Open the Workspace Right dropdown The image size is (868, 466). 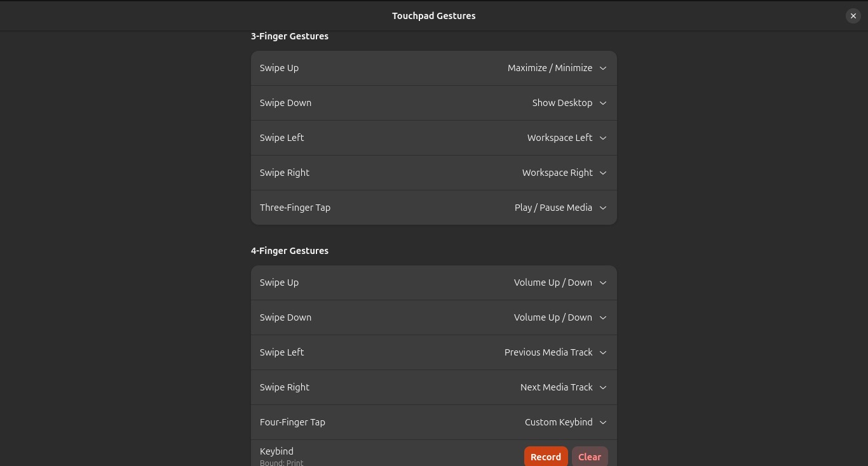pyautogui.click(x=564, y=173)
